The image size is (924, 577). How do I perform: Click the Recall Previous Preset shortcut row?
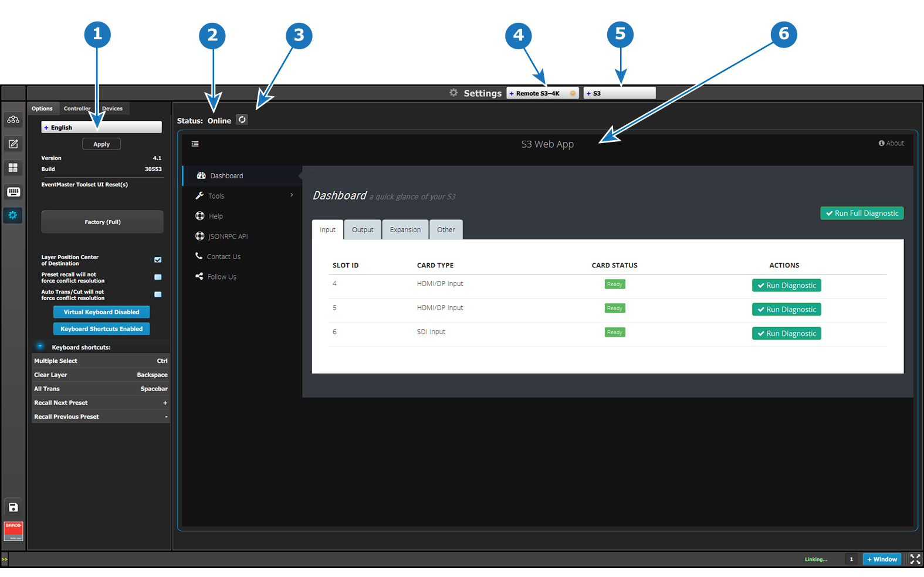coord(101,417)
